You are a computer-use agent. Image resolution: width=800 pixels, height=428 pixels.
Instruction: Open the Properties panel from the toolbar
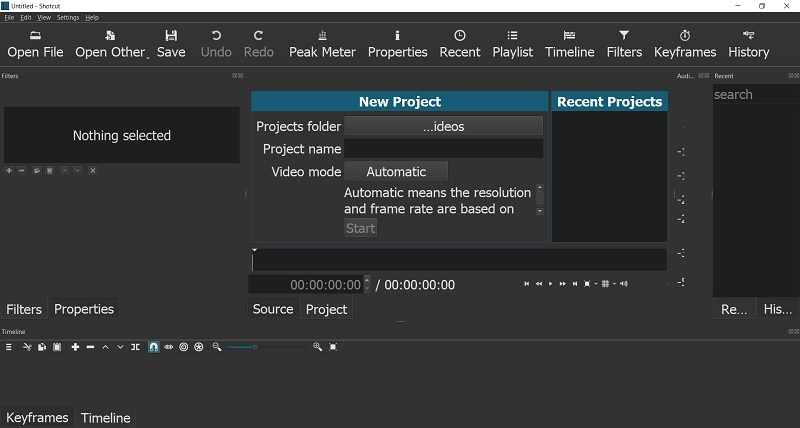coord(397,44)
